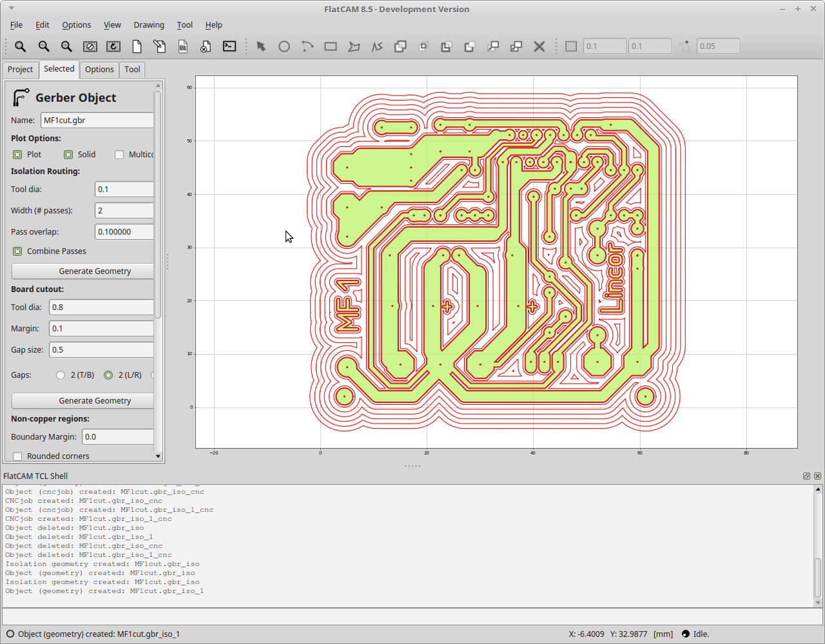Click the delete shape X icon
Image resolution: width=825 pixels, height=644 pixels.
click(539, 46)
